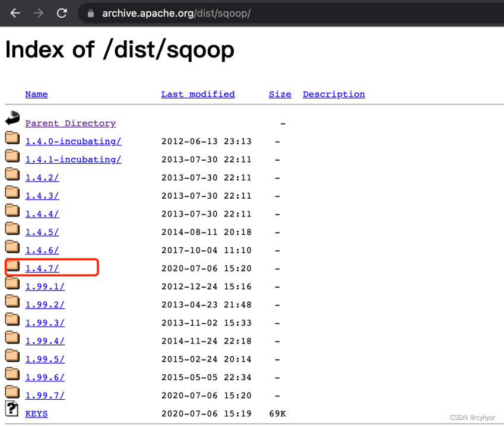Click the date '2015-02-24 20:14'
Image resolution: width=504 pixels, height=427 pixels.
[207, 359]
